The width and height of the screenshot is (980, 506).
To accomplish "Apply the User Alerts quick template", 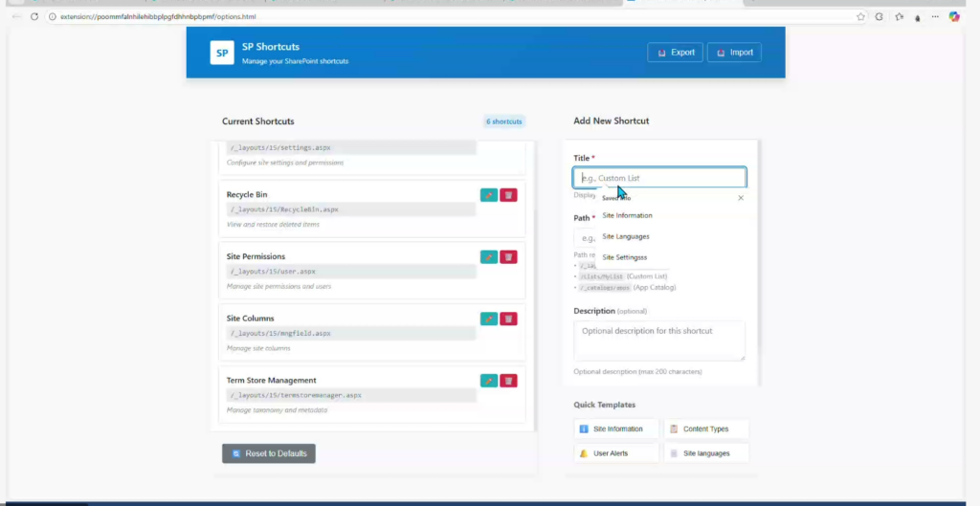I will coord(616,453).
